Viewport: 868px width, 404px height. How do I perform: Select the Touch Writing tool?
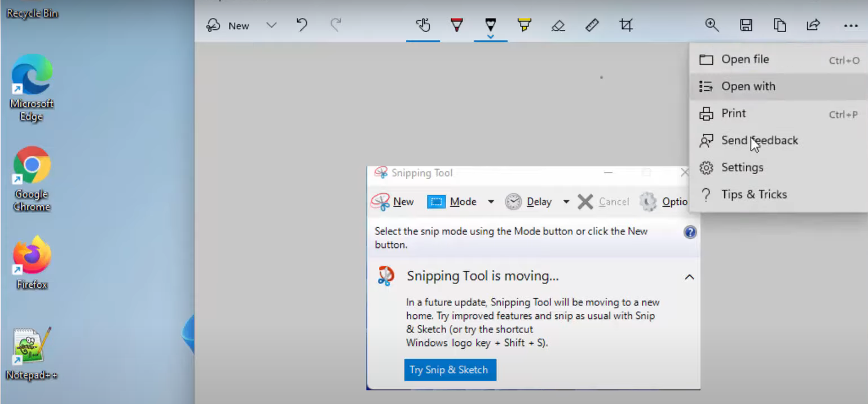tap(423, 25)
